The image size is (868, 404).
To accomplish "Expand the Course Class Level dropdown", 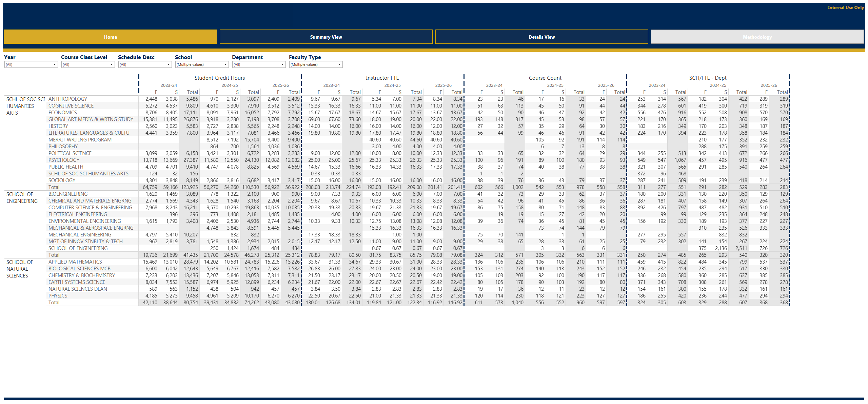I will pyautogui.click(x=88, y=64).
